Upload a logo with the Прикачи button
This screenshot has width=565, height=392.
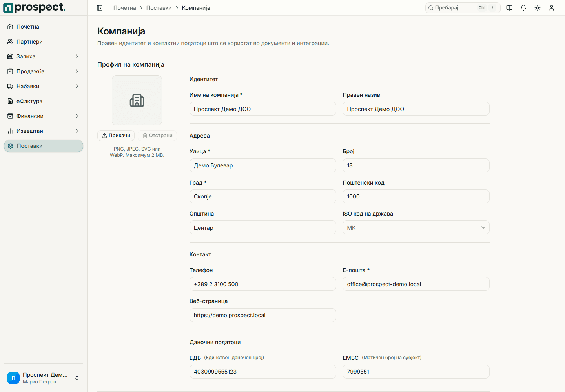pyautogui.click(x=116, y=136)
